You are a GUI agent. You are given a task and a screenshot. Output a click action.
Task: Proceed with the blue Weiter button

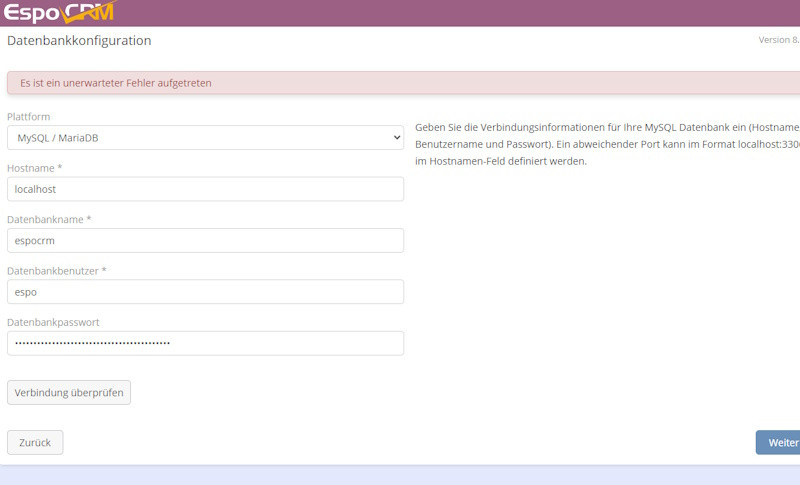(780, 443)
